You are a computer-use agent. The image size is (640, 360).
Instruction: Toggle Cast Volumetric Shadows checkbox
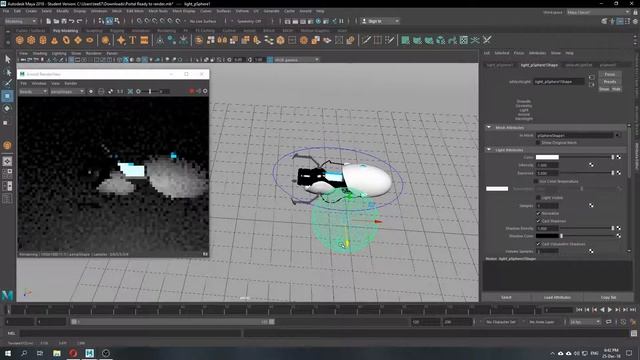point(538,244)
